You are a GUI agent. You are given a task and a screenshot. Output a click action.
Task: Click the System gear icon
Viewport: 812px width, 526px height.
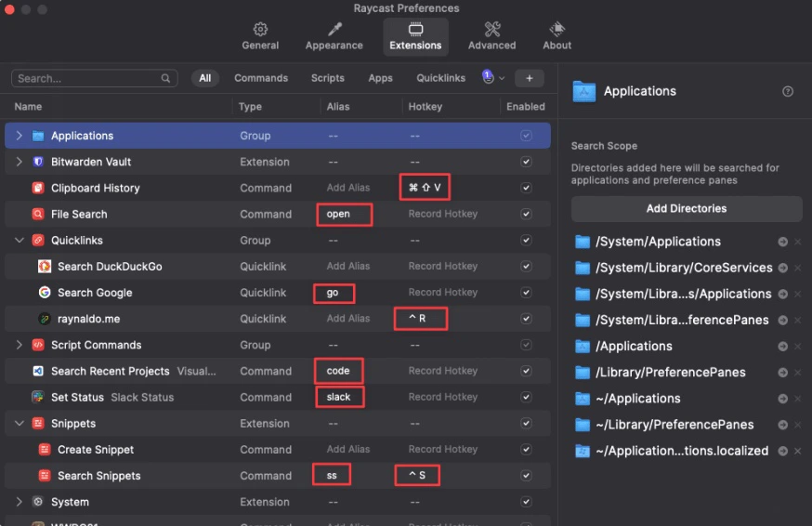(38, 502)
